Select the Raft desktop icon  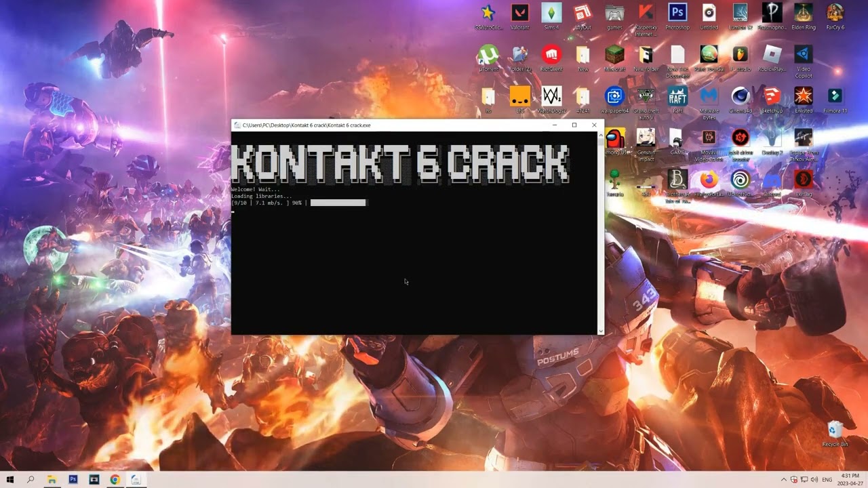click(677, 100)
